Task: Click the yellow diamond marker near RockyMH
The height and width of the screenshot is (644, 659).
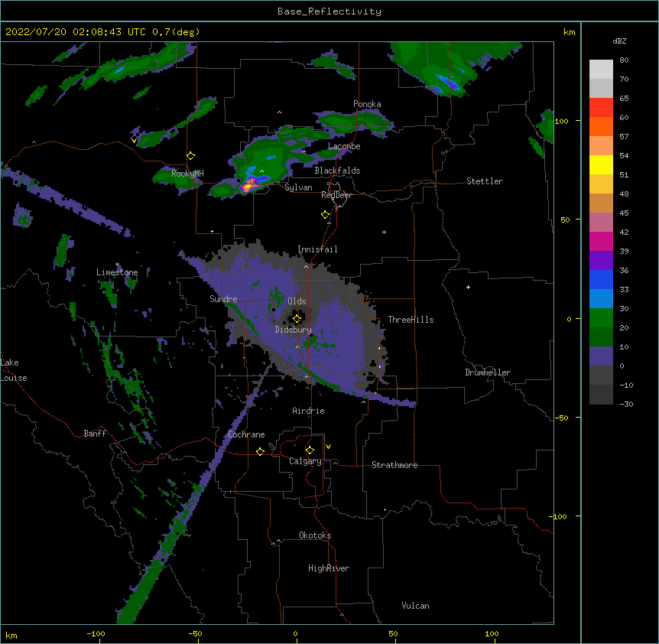Action: pyautogui.click(x=191, y=156)
